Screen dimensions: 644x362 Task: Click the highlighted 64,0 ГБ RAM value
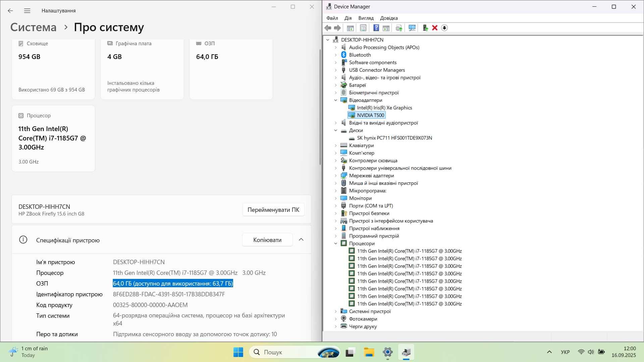[x=173, y=284]
